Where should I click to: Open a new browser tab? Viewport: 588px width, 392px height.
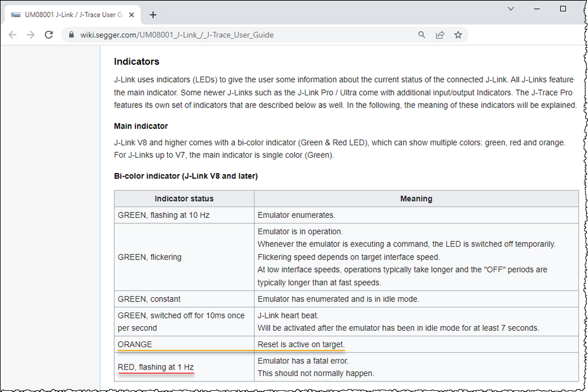tap(153, 15)
